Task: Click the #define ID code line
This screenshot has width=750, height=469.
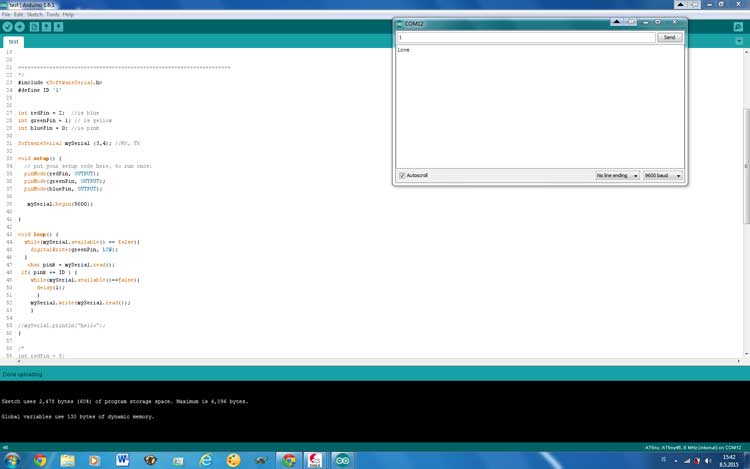Action: (40, 90)
